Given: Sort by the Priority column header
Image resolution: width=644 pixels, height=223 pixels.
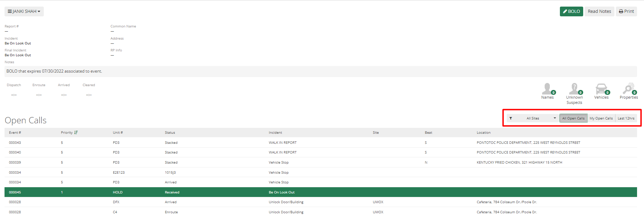Looking at the screenshot, I should (x=69, y=133).
